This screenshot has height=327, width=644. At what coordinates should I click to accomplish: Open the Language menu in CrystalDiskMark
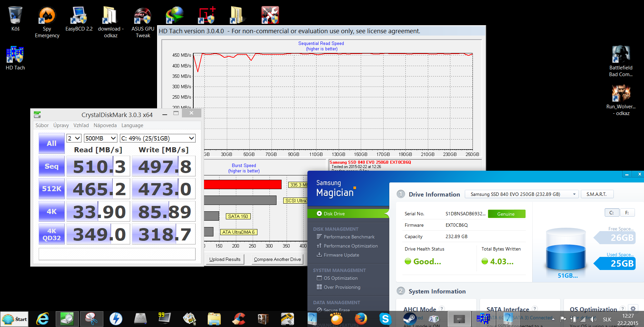point(132,125)
